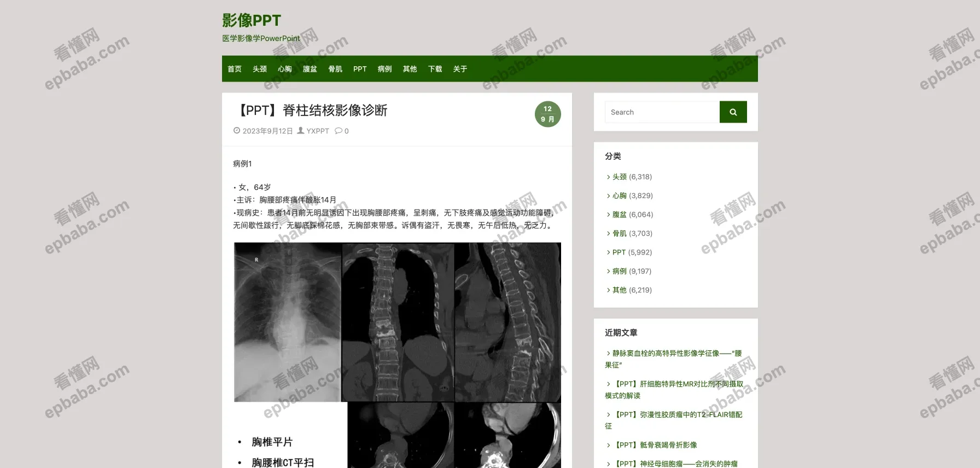Image resolution: width=980 pixels, height=468 pixels.
Task: Open author YXPPT's page
Action: click(x=318, y=131)
